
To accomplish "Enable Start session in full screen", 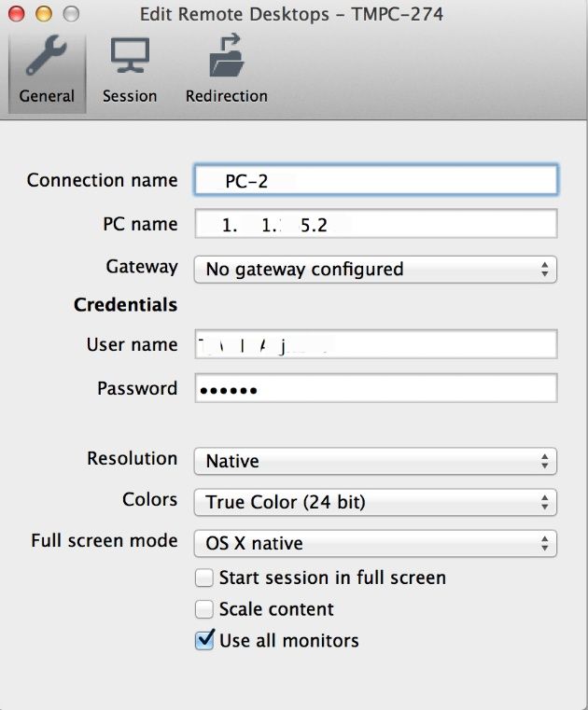I will [x=204, y=578].
